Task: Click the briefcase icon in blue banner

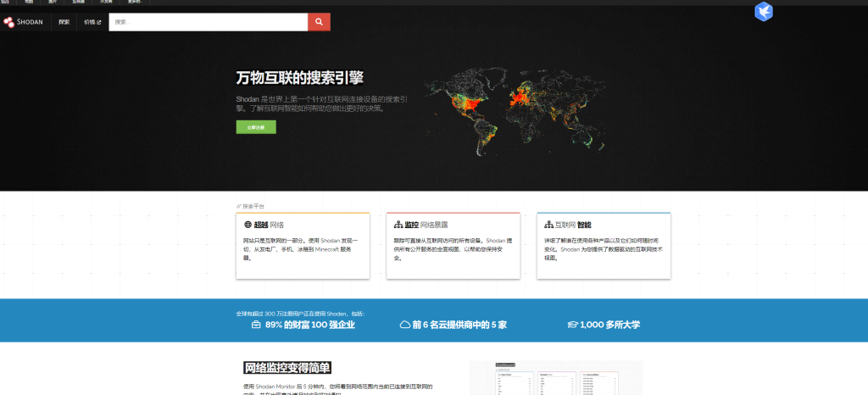Action: 256,325
